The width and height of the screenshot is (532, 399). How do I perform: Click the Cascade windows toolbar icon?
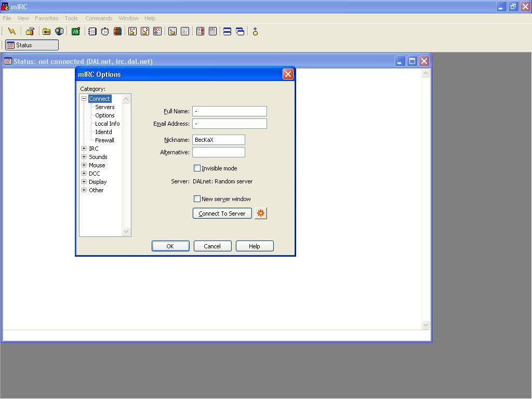[240, 31]
